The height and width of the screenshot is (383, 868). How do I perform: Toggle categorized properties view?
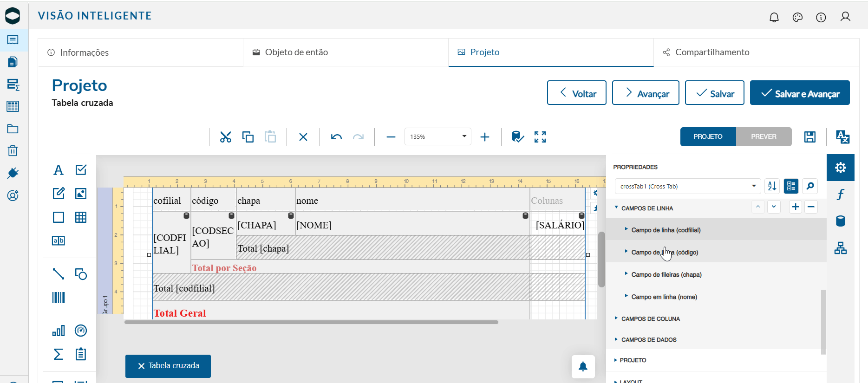point(791,186)
